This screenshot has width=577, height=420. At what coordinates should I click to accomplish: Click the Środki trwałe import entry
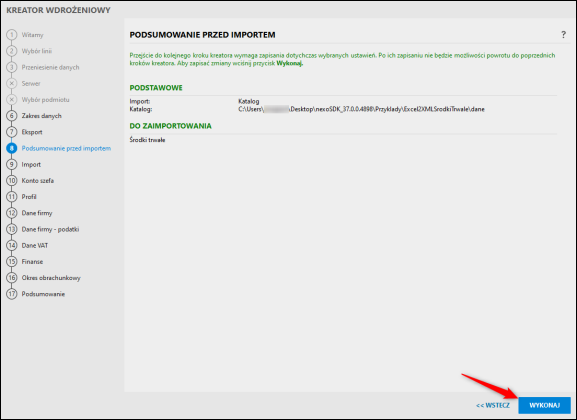click(x=147, y=140)
